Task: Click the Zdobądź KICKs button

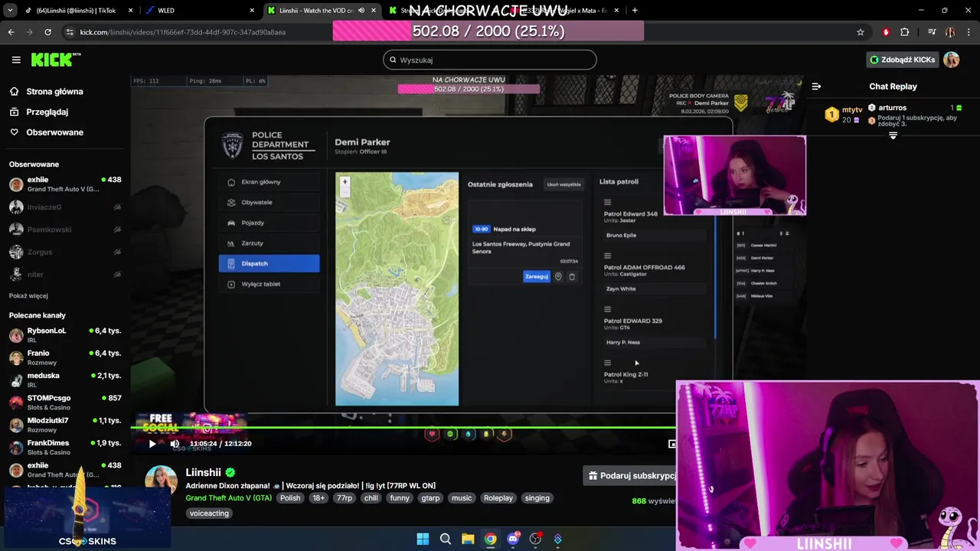Action: (902, 60)
